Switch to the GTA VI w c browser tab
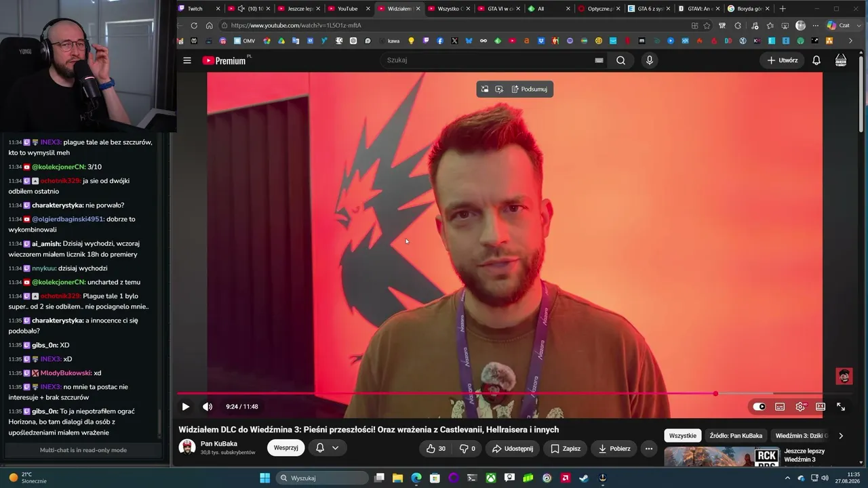Image resolution: width=868 pixels, height=488 pixels. click(499, 9)
